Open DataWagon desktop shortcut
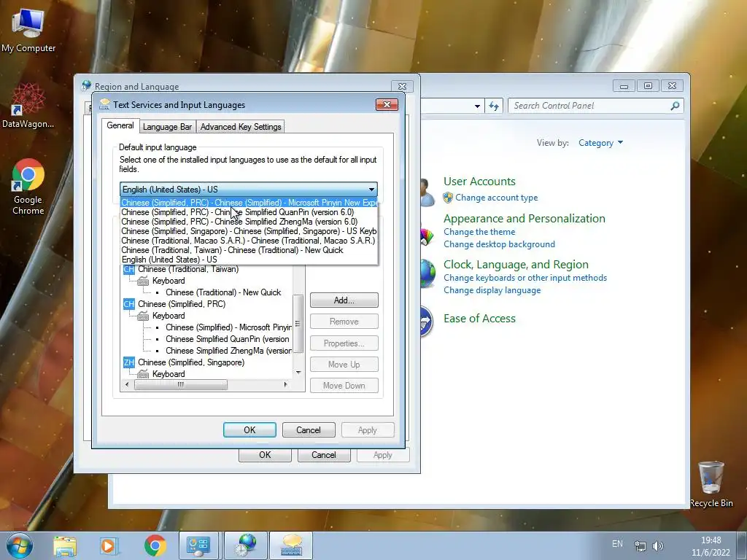The image size is (747, 560). 28,105
